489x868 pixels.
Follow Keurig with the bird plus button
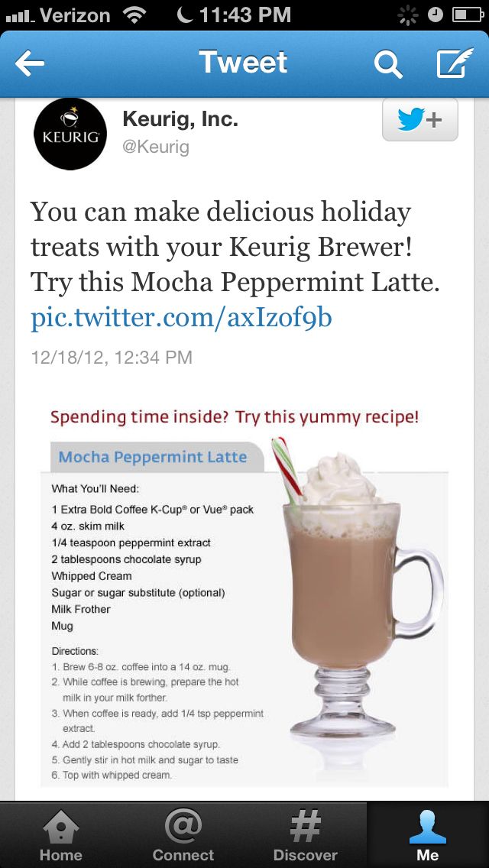419,119
